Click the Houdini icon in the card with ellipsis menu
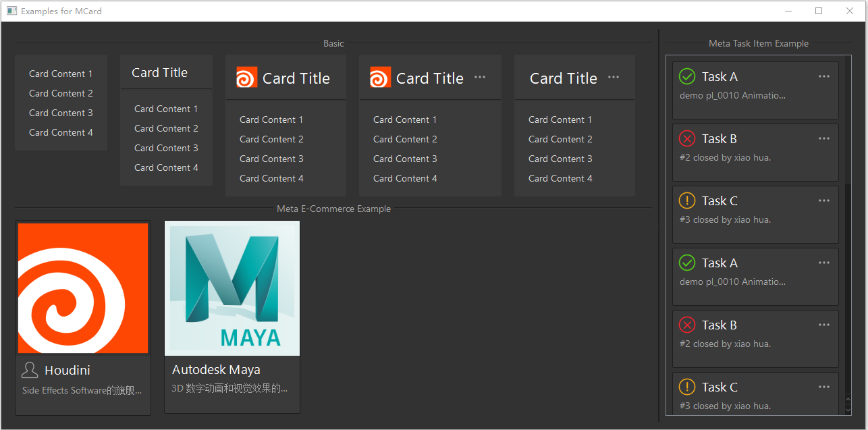868x430 pixels. tap(381, 78)
